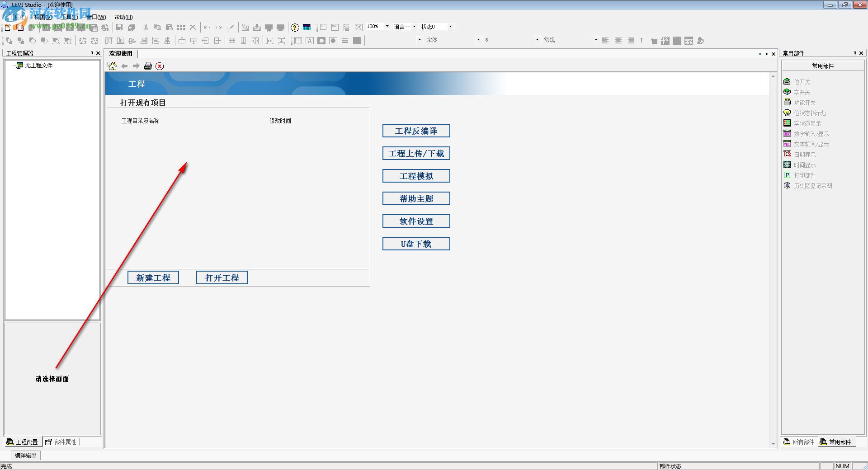Select 历史圆盘记录图 chart component
868x470 pixels.
click(x=808, y=186)
